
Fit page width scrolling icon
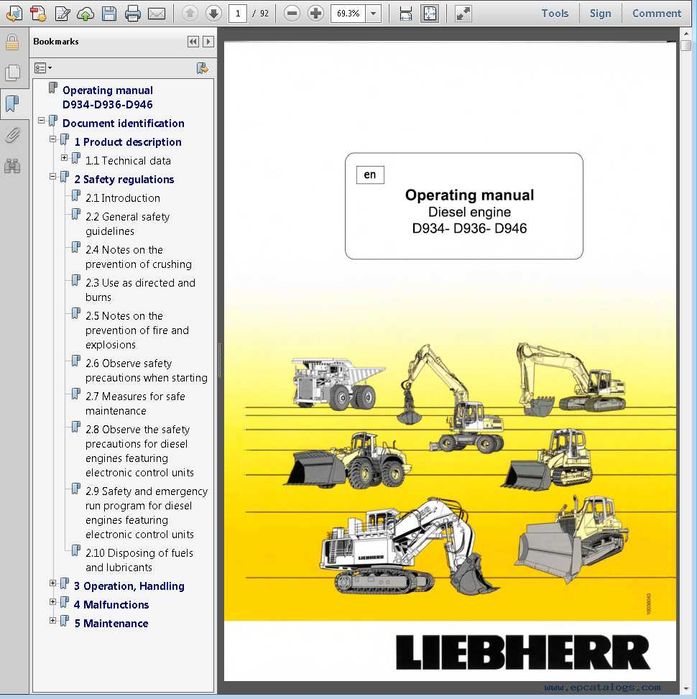point(406,13)
